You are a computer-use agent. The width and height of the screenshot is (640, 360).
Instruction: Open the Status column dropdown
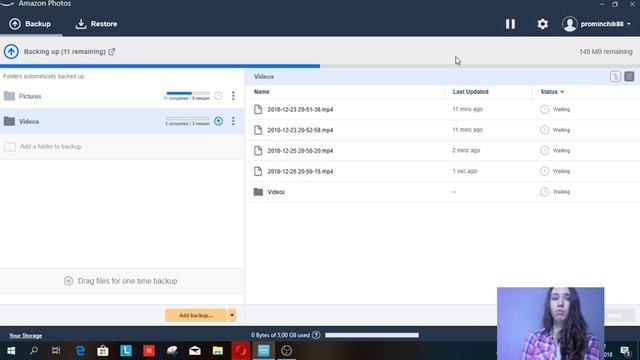[x=552, y=92]
